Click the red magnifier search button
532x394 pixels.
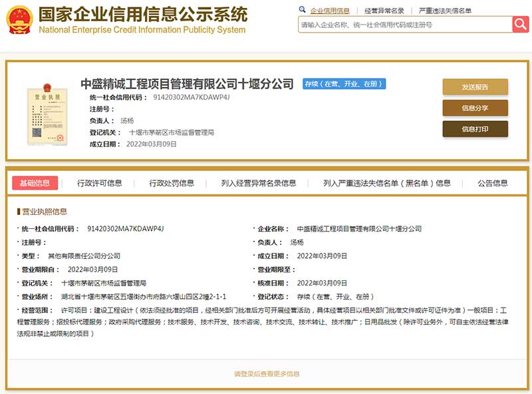[520, 25]
